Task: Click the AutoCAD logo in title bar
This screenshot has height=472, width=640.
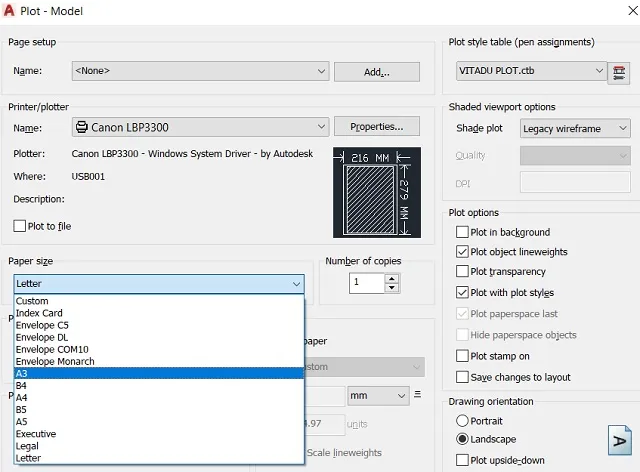Action: click(x=12, y=11)
